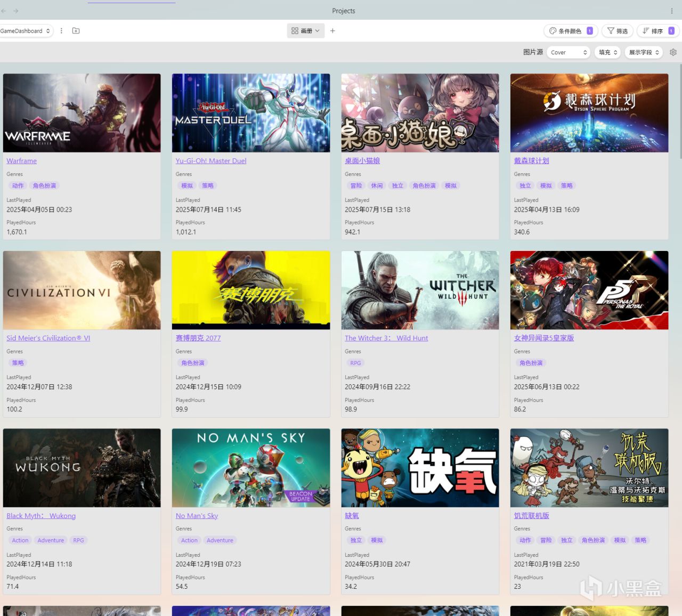This screenshot has height=616, width=682.
Task: Click the 缺氧 cover image
Action: click(x=420, y=468)
